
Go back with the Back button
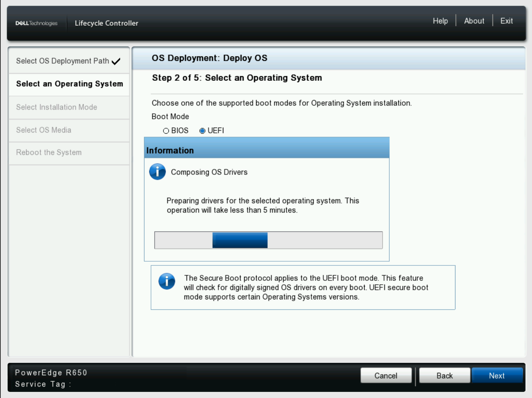pyautogui.click(x=444, y=375)
